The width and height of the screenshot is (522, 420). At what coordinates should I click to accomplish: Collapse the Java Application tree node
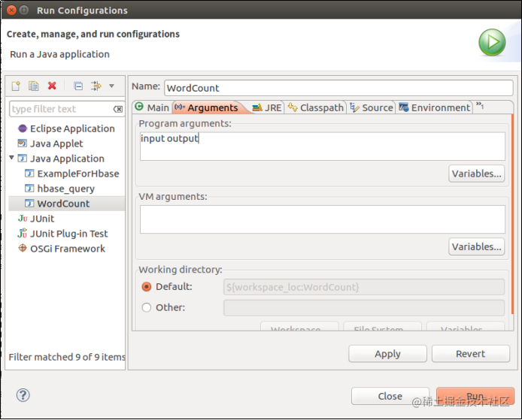click(12, 159)
